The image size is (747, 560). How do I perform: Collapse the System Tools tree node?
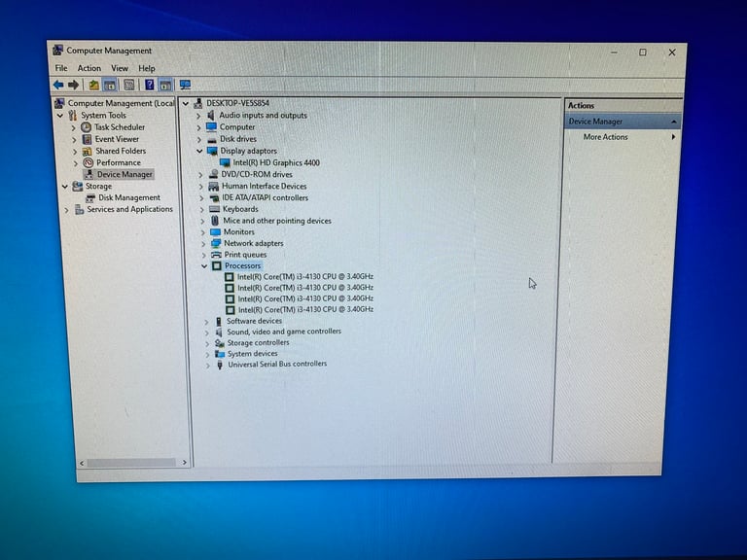[60, 116]
